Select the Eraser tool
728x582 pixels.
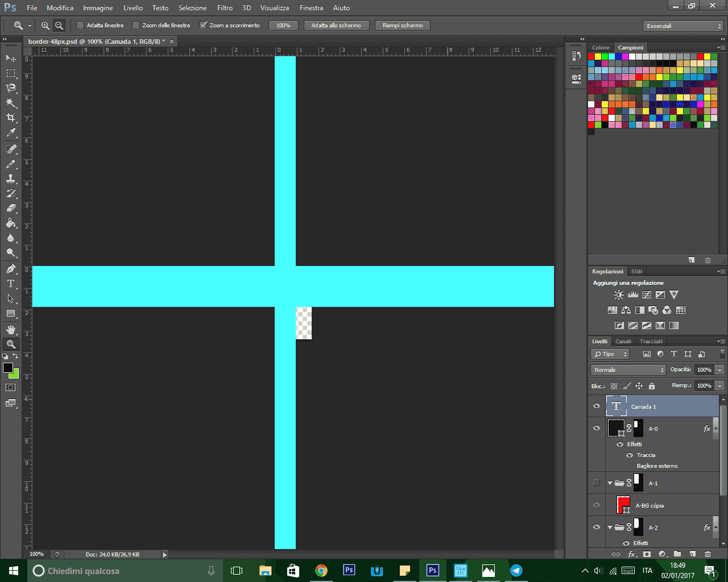11,208
